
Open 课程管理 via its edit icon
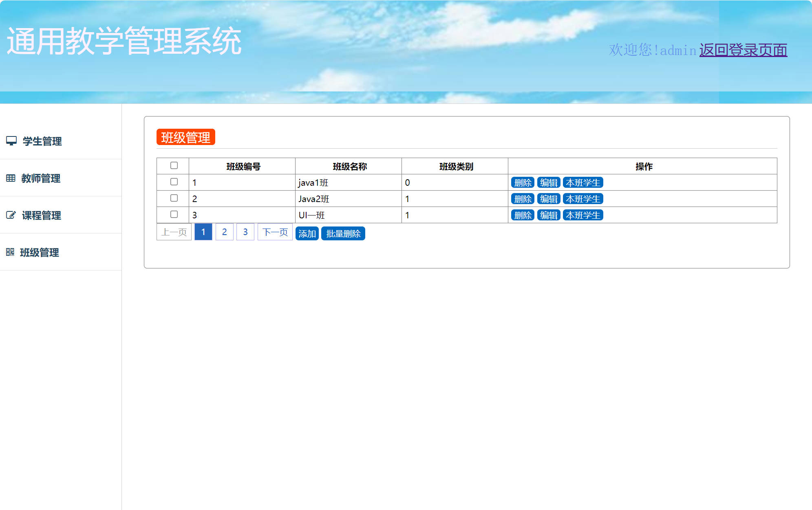(11, 215)
